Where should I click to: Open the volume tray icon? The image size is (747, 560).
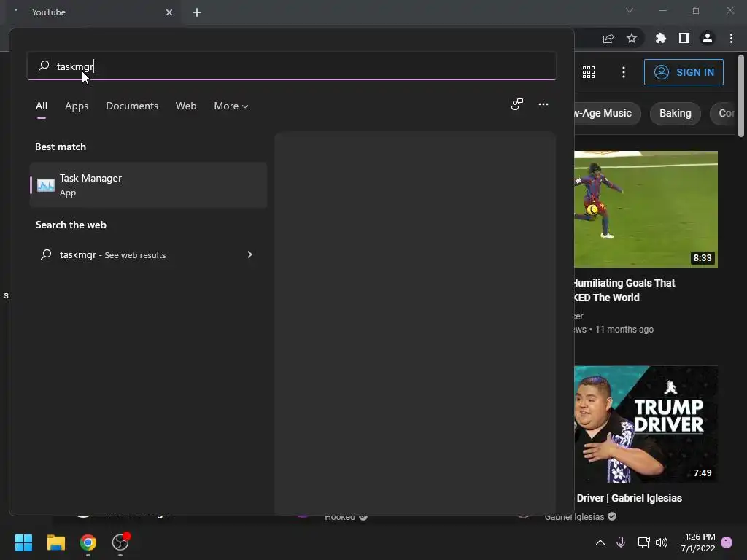coord(662,542)
